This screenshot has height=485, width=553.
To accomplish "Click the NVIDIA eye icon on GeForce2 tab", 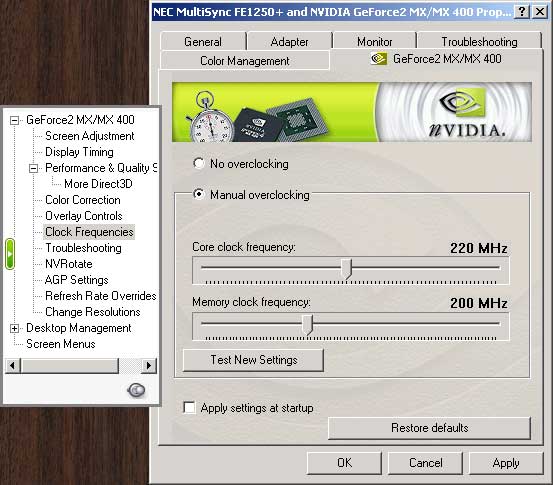I will tap(378, 59).
